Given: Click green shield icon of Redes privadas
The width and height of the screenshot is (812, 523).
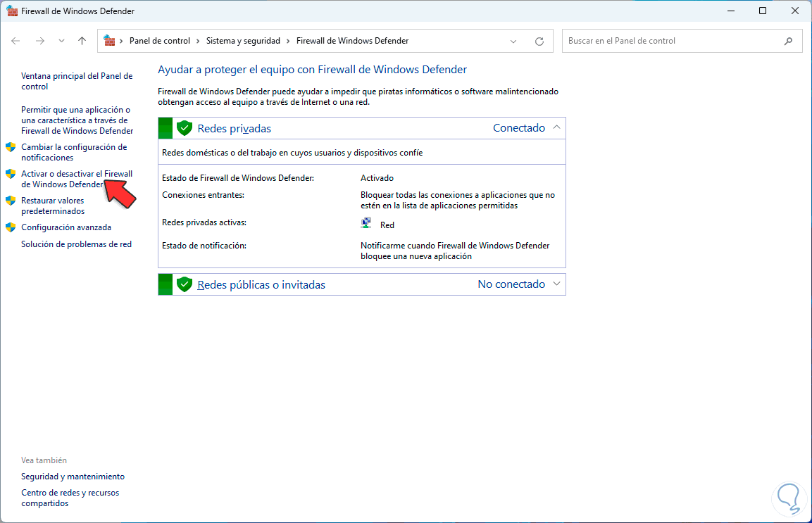Looking at the screenshot, I should pyautogui.click(x=185, y=128).
